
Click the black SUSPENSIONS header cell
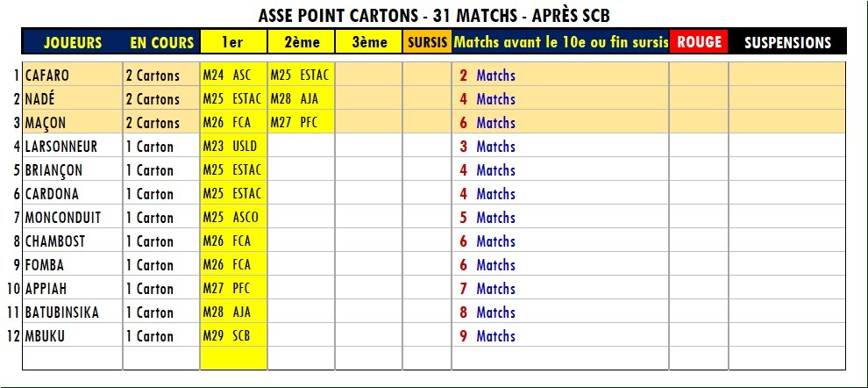coord(786,42)
